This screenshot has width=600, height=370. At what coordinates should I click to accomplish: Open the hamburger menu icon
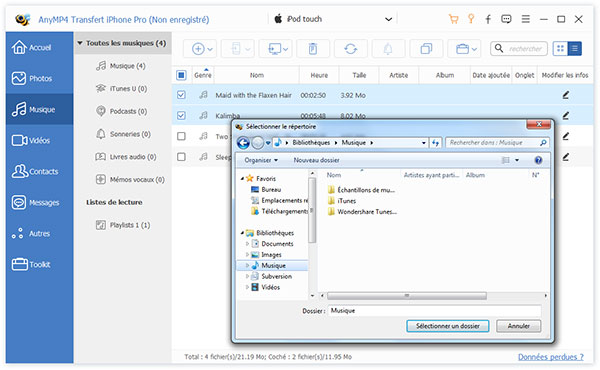(x=526, y=19)
